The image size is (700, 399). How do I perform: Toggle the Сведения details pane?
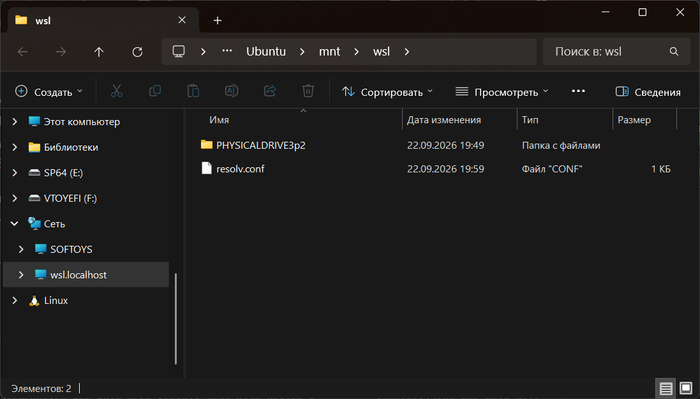648,92
